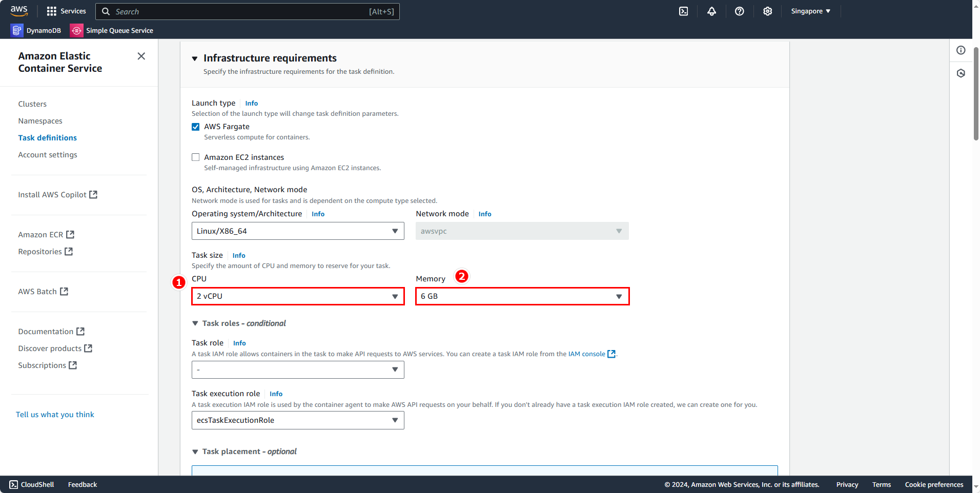
Task: Click the hexagon icon below the info panel icon
Action: pos(961,73)
